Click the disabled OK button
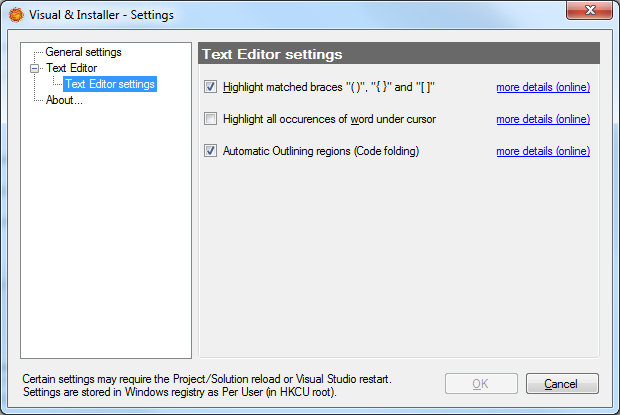This screenshot has width=620, height=415. [x=481, y=383]
